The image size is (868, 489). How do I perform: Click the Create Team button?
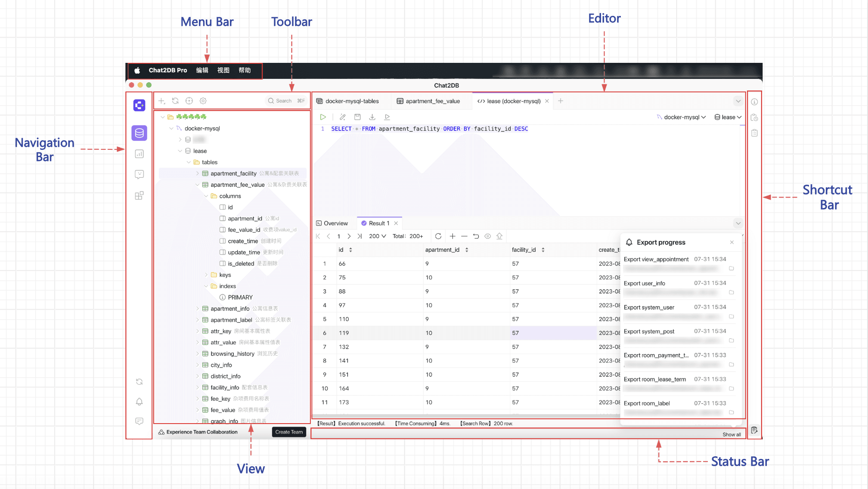click(289, 432)
